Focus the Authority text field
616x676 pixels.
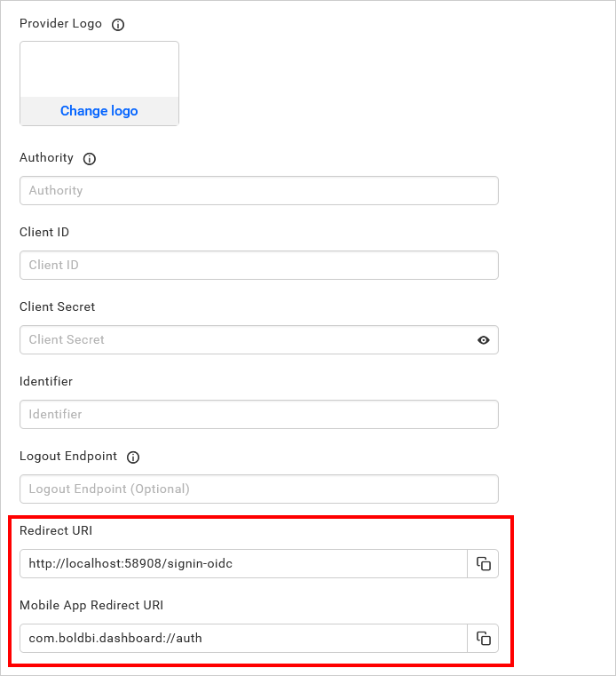[258, 191]
